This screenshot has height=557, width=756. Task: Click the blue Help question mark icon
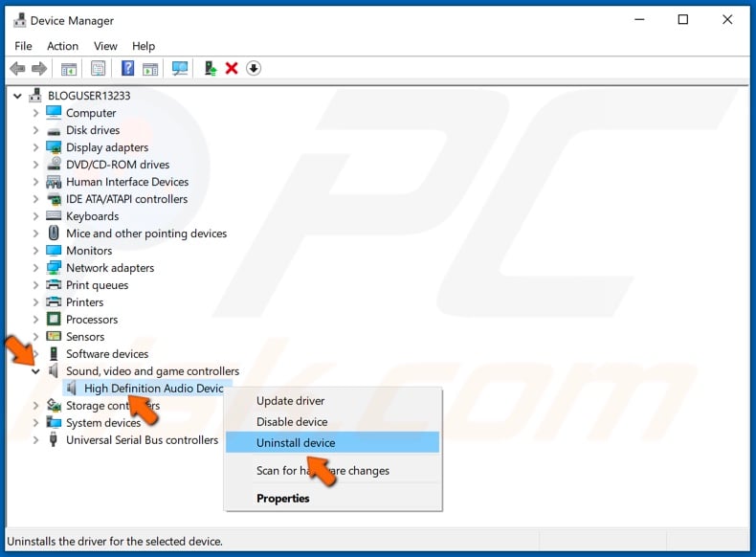tap(128, 68)
